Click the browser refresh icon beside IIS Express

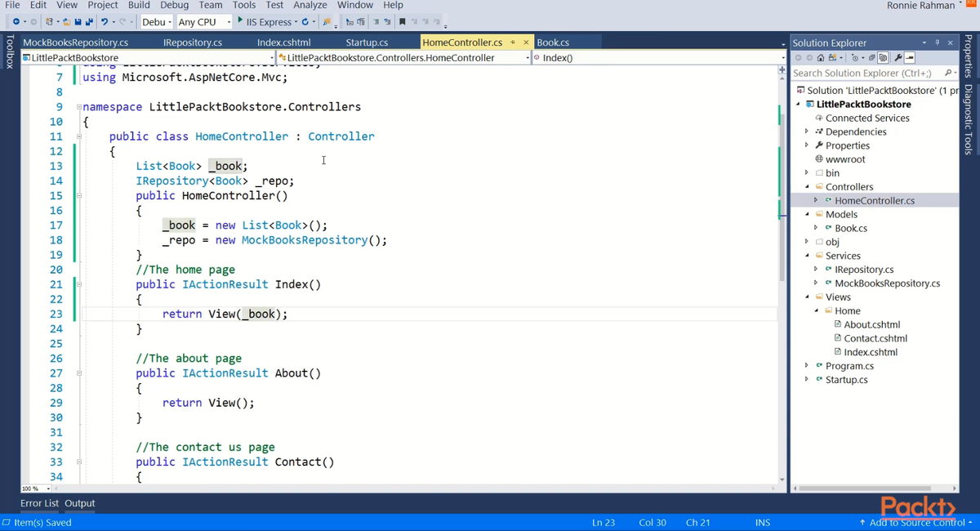click(305, 22)
